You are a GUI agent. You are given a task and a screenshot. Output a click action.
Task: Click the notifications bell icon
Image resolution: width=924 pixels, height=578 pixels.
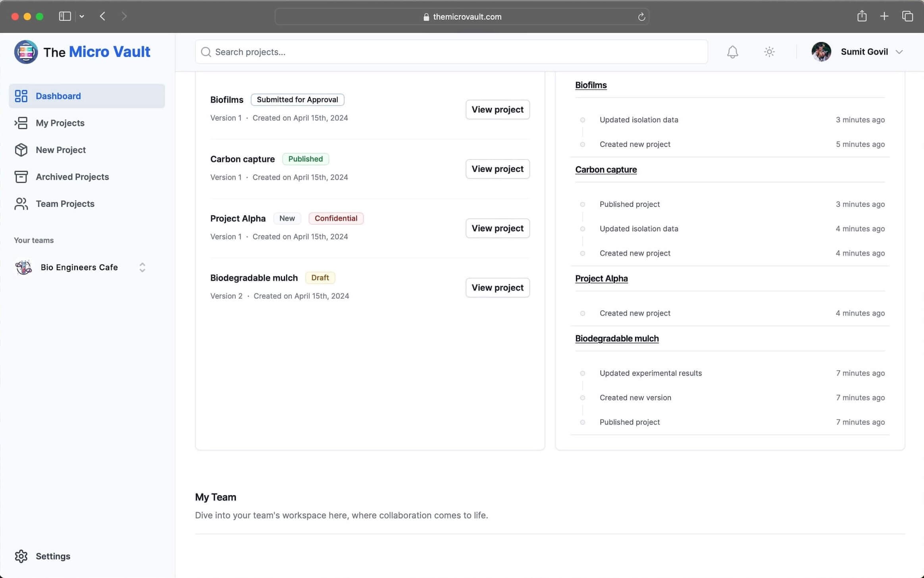732,52
